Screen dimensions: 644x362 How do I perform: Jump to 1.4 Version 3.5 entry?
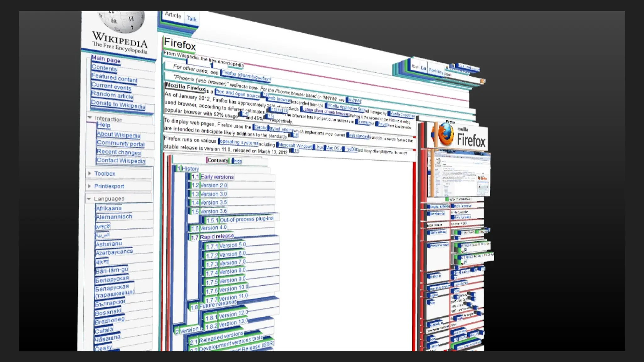coord(209,203)
